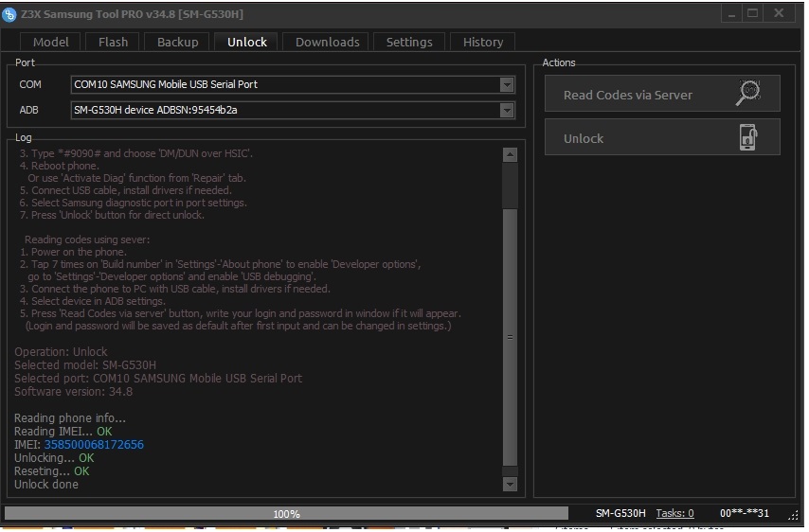This screenshot has height=532, width=809.
Task: Close the Z3X Samsung Tool window
Action: (x=779, y=13)
